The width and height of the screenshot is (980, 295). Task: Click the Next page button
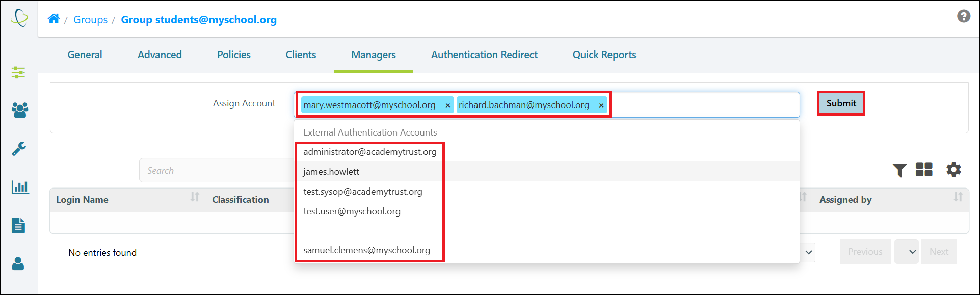(x=939, y=252)
